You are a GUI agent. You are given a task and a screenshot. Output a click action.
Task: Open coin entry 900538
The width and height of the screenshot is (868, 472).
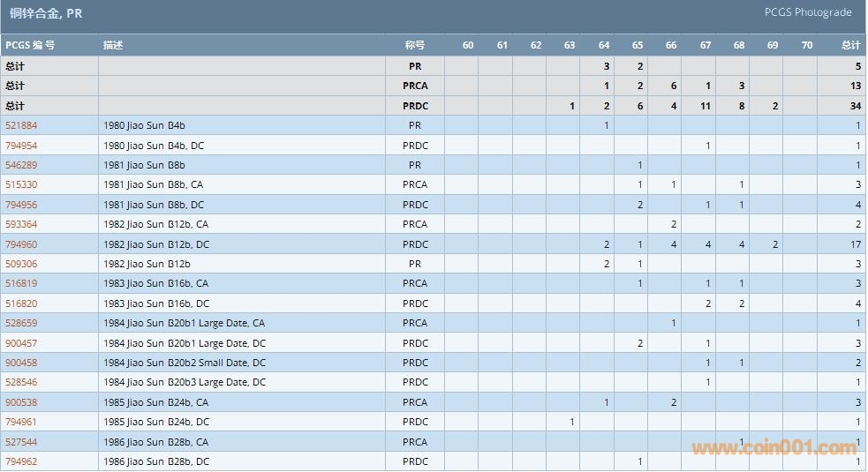21,402
